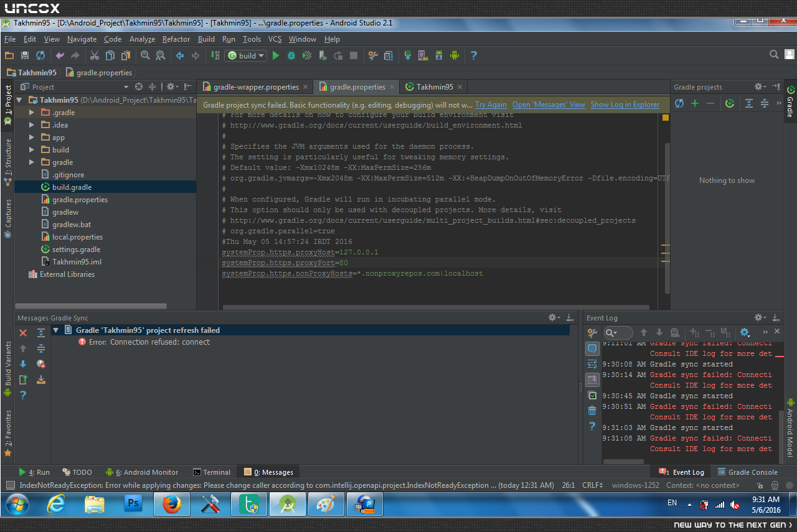This screenshot has width=797, height=532.
Task: Click the Undo arrow in the toolbar
Action: click(x=60, y=55)
